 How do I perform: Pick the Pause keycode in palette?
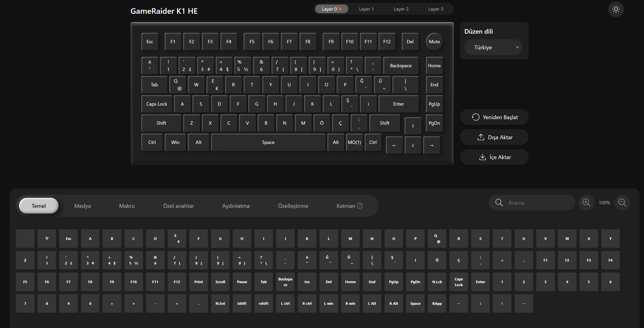(242, 282)
